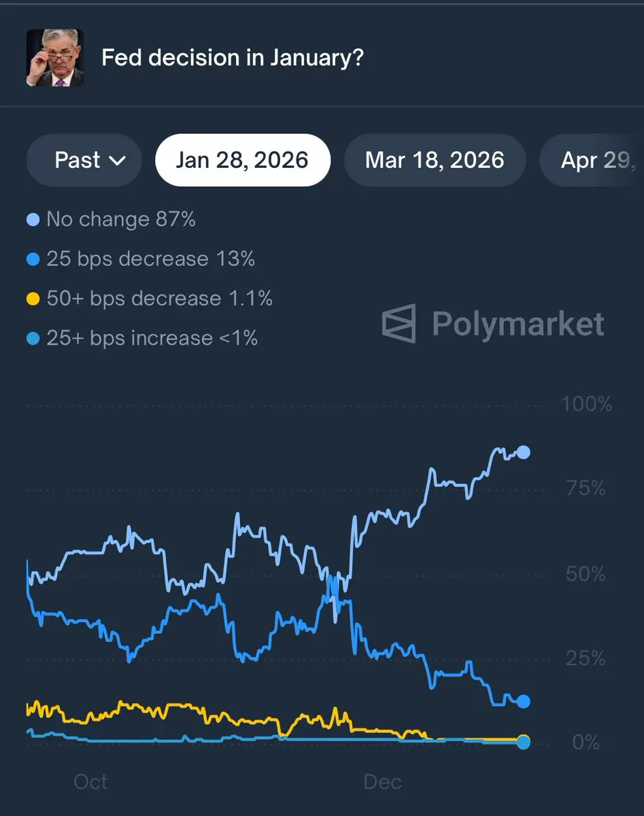
Task: Select the 'No change 87%' legend label
Action: (121, 220)
